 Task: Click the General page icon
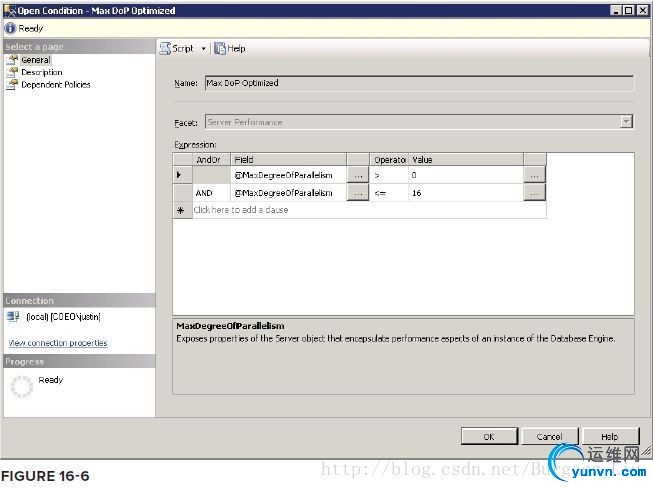[x=12, y=60]
